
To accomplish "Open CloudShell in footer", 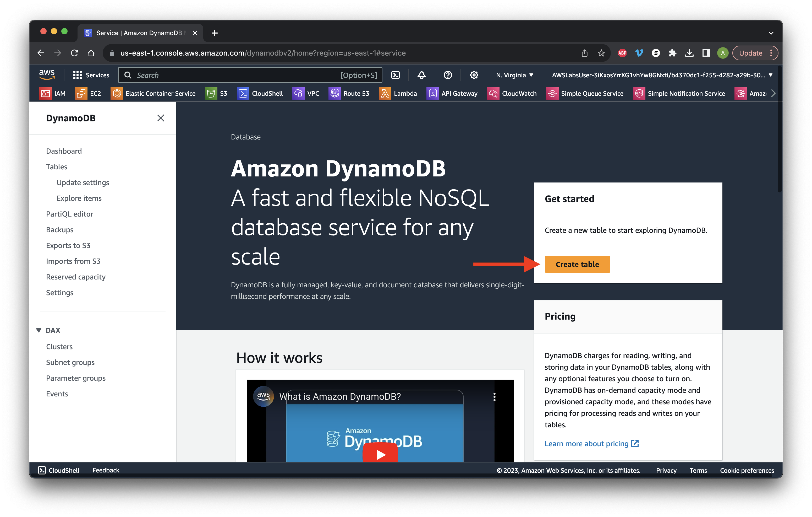I will 59,470.
